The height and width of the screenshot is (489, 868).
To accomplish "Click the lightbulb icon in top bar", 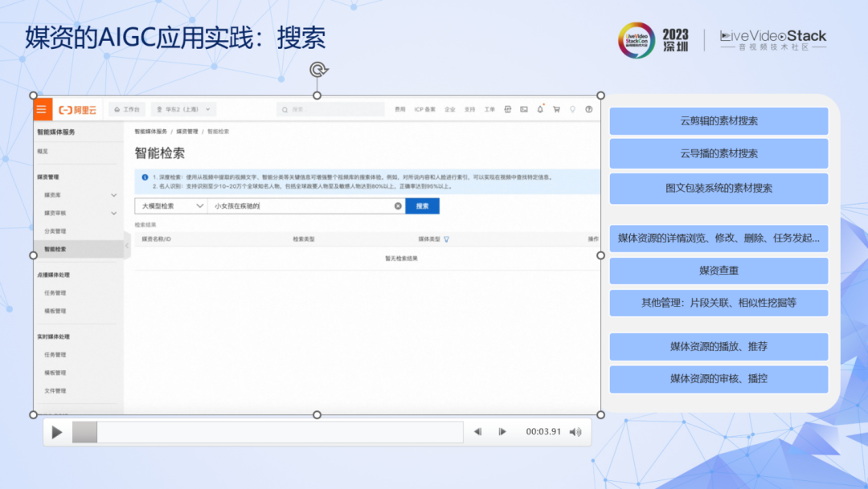I will [x=572, y=109].
